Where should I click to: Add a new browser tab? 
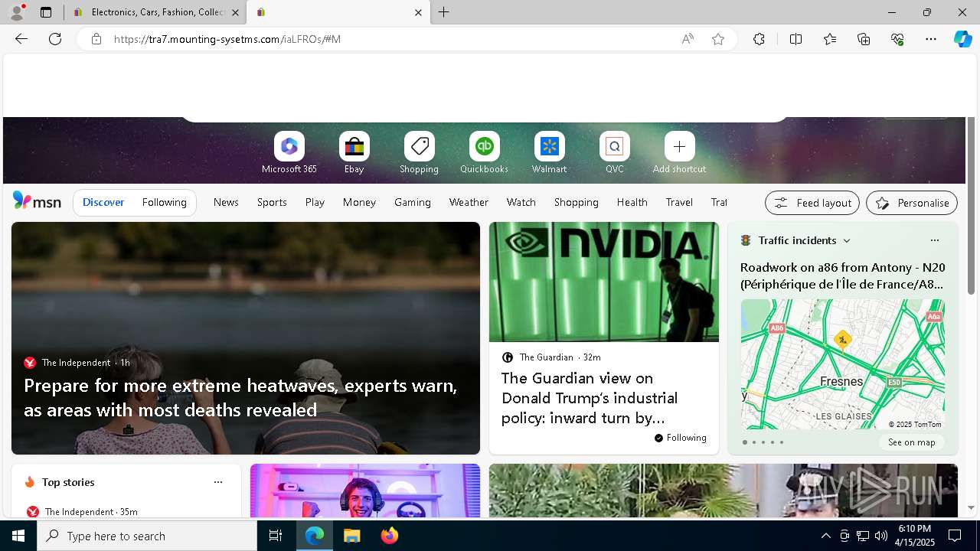click(444, 12)
